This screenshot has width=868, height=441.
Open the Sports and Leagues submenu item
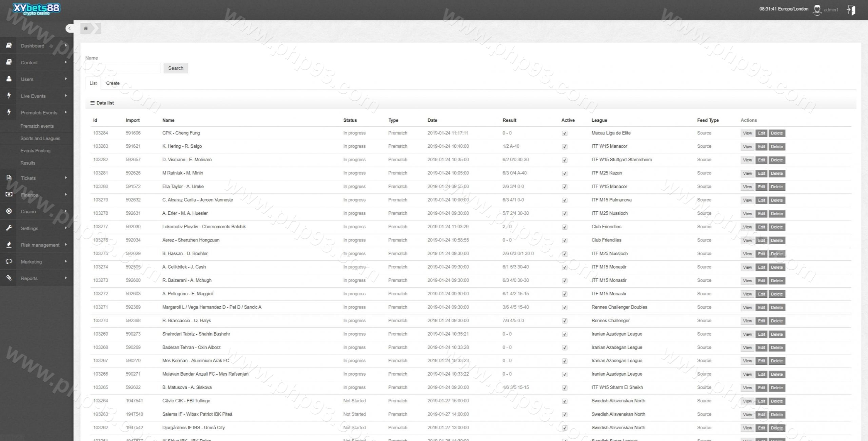[x=40, y=139]
